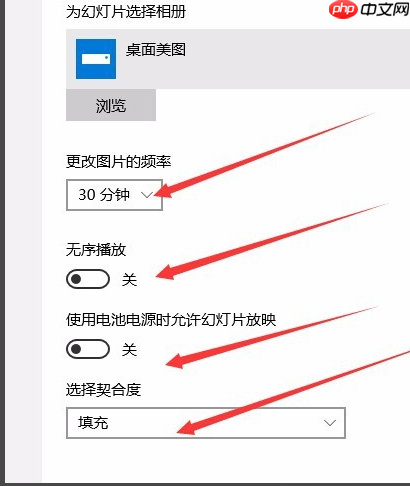Click the 更改图片的频率 label
The height and width of the screenshot is (486, 410).
(119, 162)
